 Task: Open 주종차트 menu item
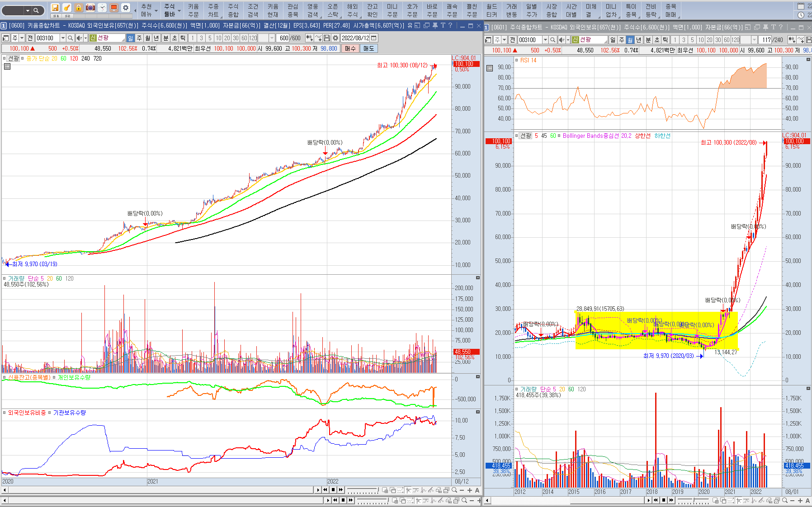pyautogui.click(x=213, y=10)
